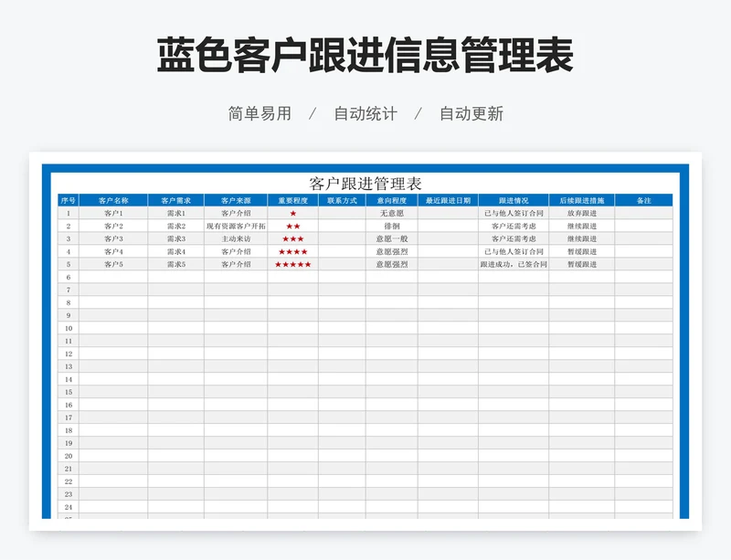731x560 pixels.
Task: Select the 客户来源 column header
Action: pyautogui.click(x=236, y=200)
